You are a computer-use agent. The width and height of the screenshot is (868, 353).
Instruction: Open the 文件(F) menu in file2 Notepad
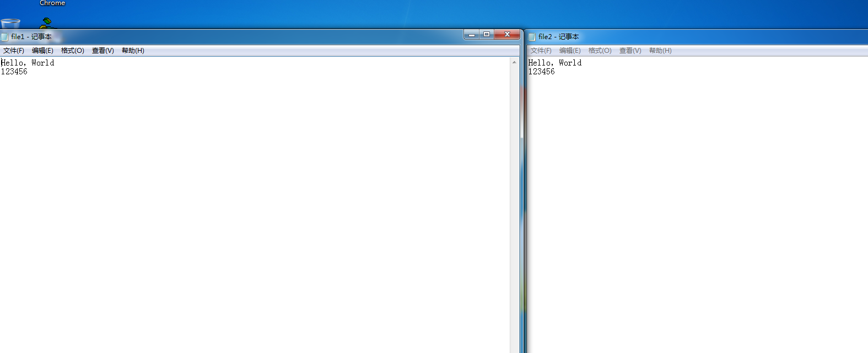coord(541,51)
